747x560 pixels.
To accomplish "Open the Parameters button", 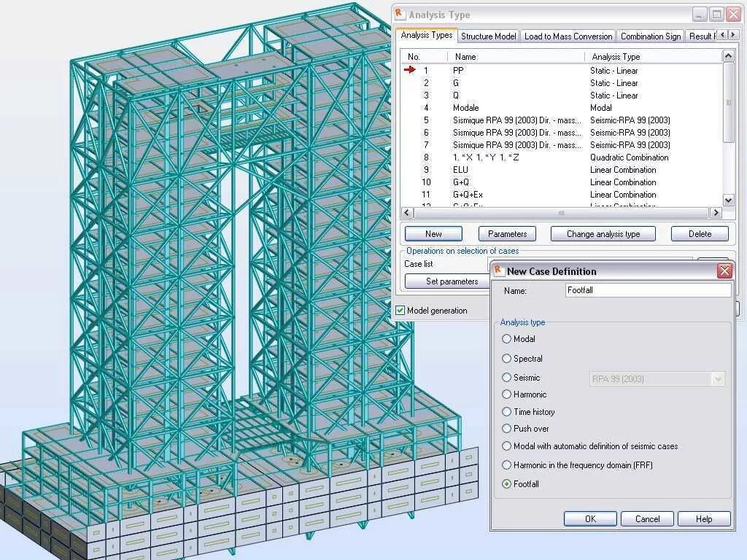I will (508, 234).
